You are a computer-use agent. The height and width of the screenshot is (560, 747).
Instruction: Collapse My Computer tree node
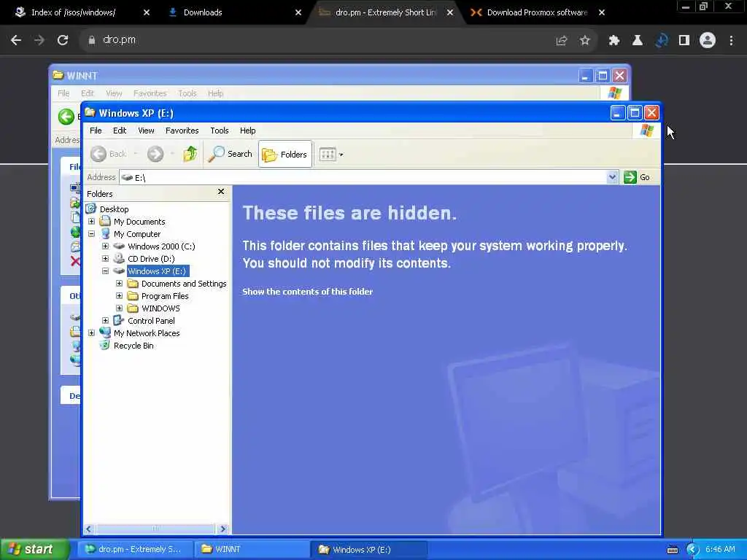click(x=91, y=234)
